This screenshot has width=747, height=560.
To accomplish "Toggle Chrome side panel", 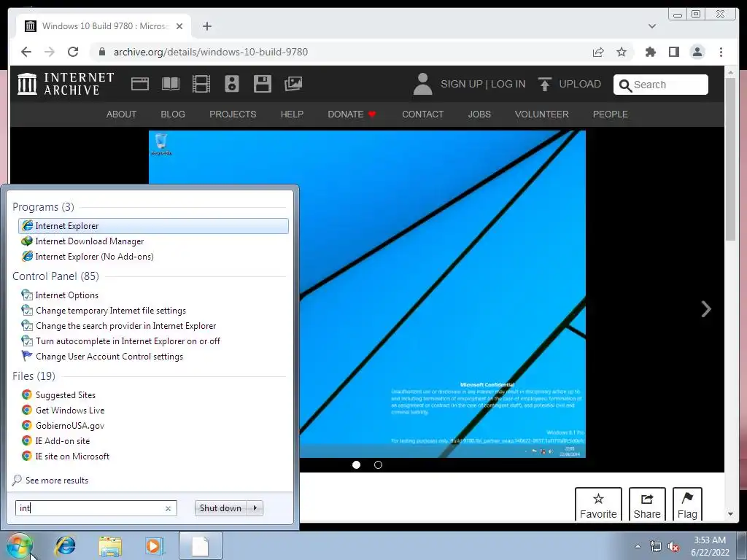I will [673, 52].
